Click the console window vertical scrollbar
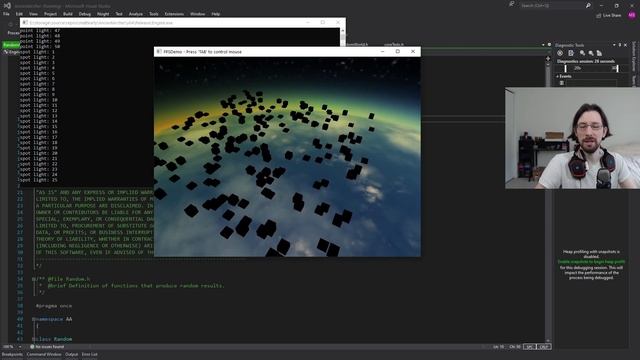640x360 pixels. [342, 37]
